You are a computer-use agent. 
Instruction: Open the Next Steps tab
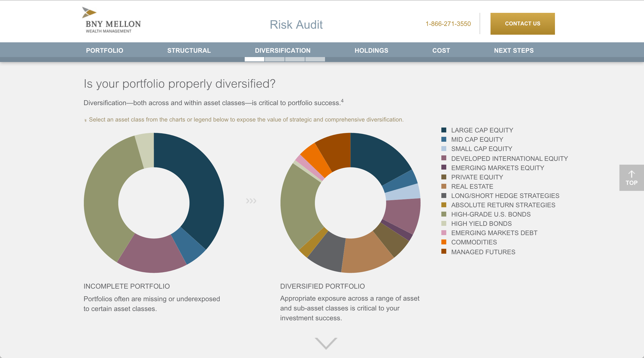click(x=513, y=51)
